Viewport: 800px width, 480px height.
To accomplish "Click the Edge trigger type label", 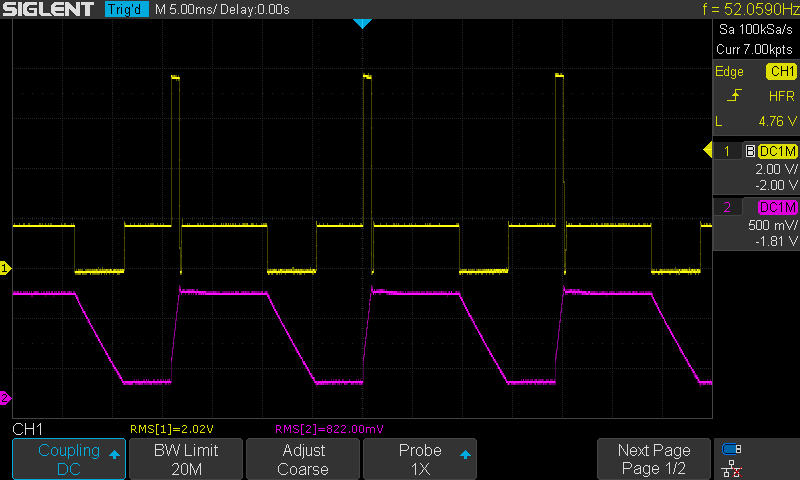I will point(730,72).
